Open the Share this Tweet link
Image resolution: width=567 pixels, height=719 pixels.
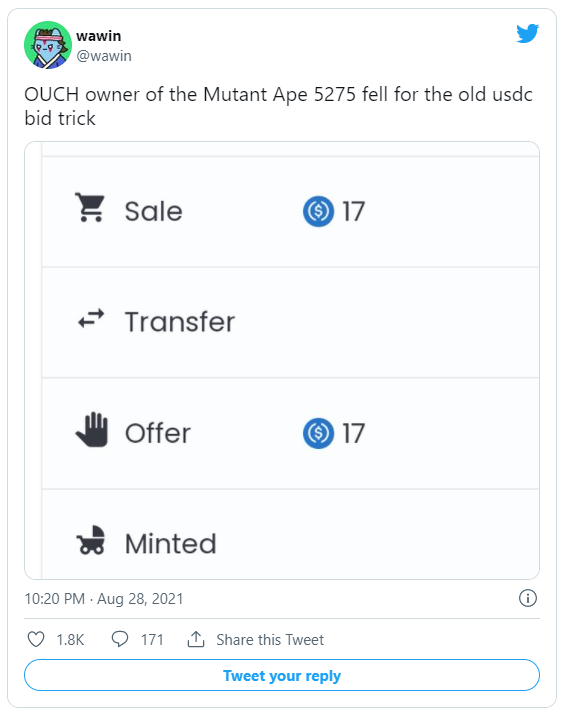coord(270,640)
